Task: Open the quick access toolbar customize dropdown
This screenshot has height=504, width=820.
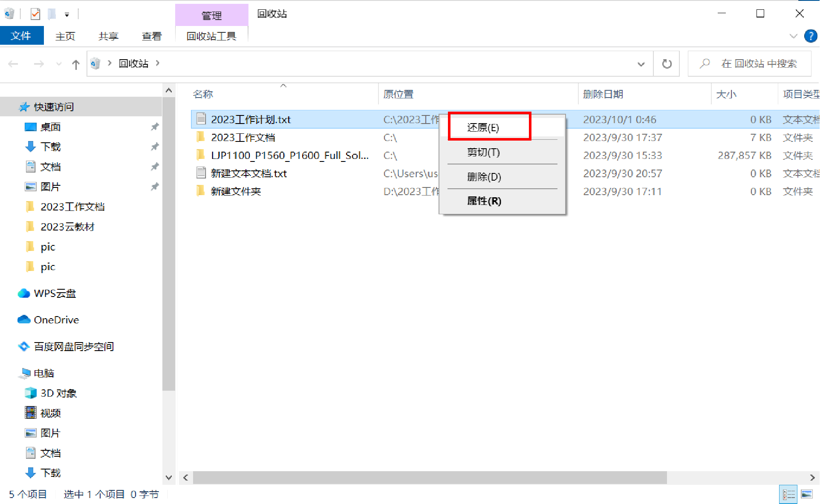Action: pos(67,14)
